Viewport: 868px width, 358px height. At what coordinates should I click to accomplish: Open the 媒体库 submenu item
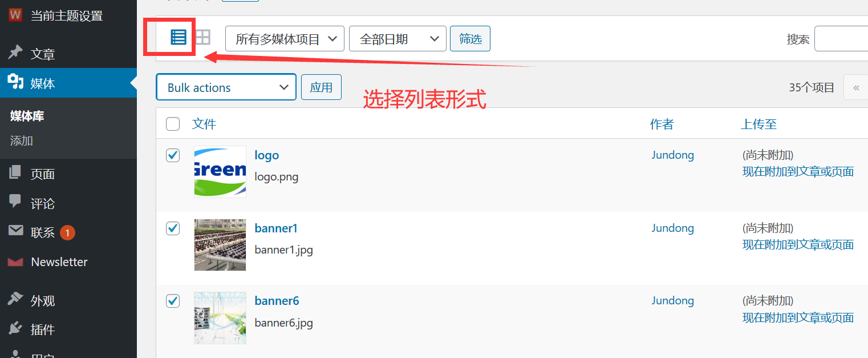[x=27, y=116]
